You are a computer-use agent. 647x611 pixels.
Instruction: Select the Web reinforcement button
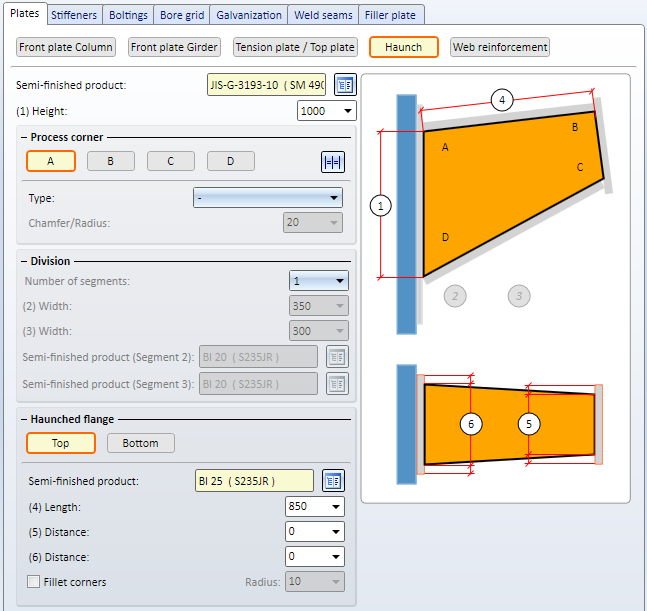(x=499, y=47)
